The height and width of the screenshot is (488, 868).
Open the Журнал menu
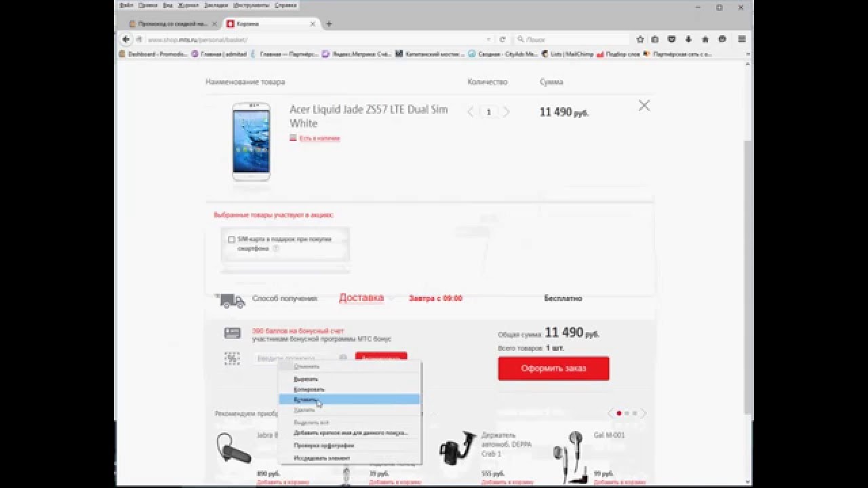[x=188, y=5]
